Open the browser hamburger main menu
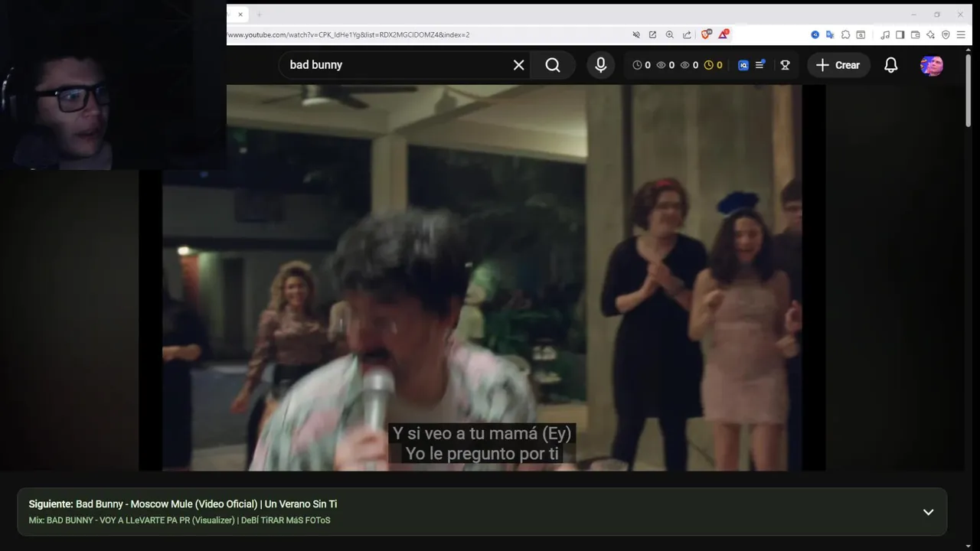980x551 pixels. coord(961,34)
